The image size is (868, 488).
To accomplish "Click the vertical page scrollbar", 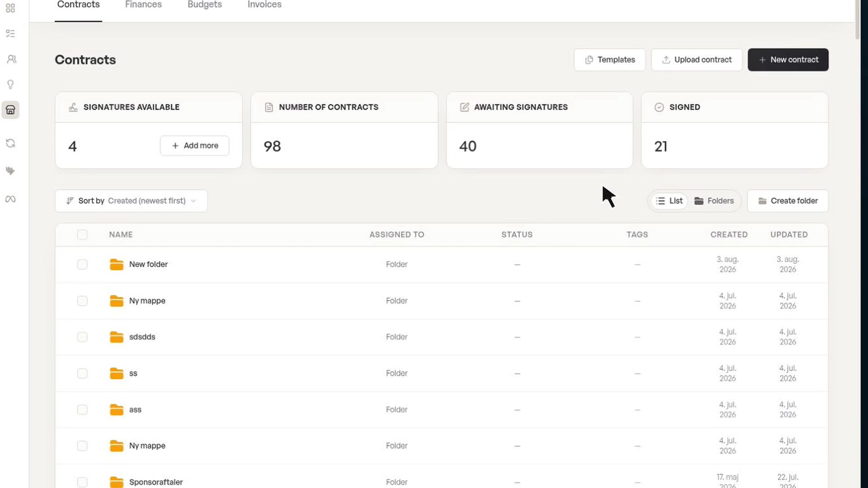I will click(858, 20).
